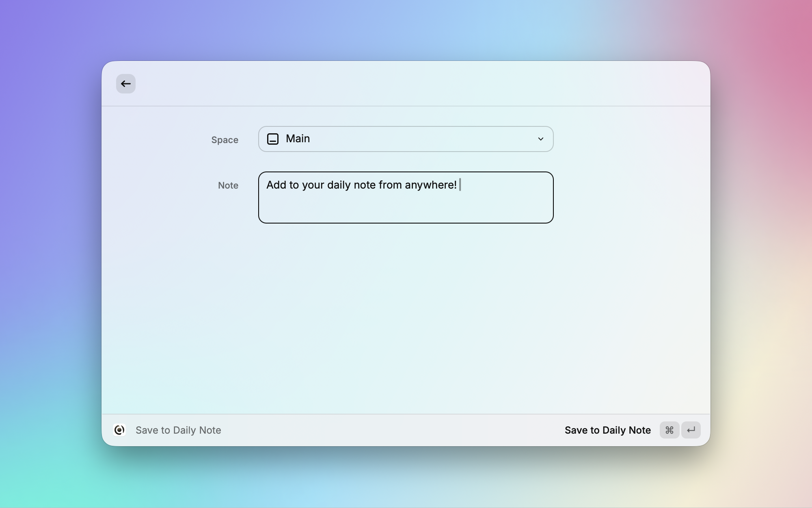Click the Space field label
The width and height of the screenshot is (812, 508).
click(x=225, y=140)
